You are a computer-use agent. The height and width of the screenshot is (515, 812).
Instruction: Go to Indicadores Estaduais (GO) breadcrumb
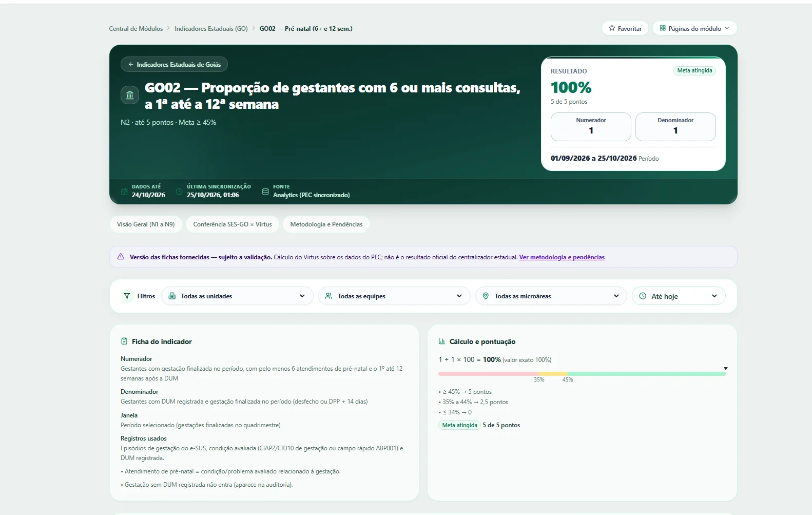tap(211, 29)
